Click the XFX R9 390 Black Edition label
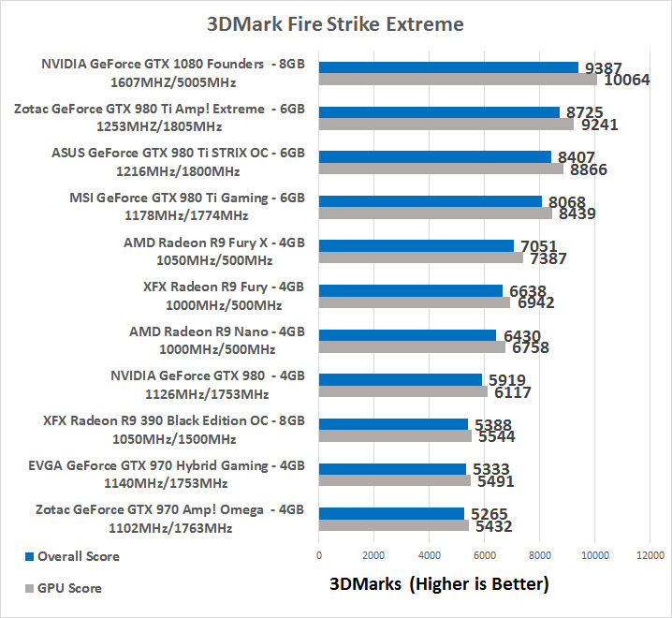This screenshot has width=672, height=618. pyautogui.click(x=174, y=430)
